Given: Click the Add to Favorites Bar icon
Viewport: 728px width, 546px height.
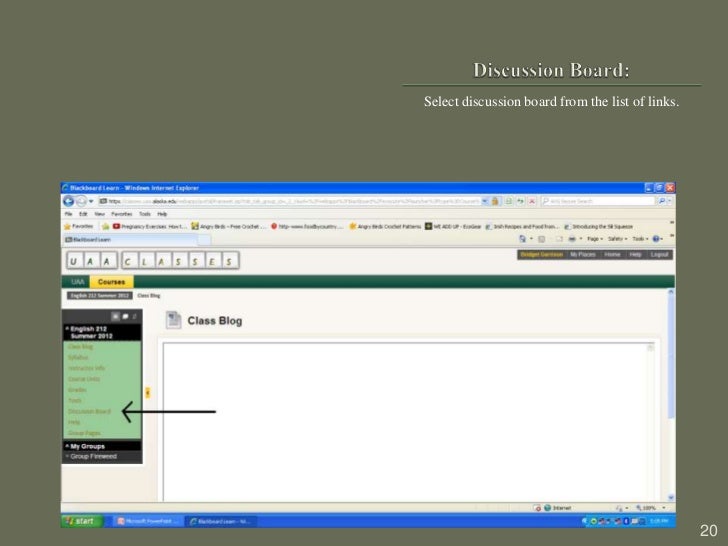Looking at the screenshot, I should click(x=105, y=226).
